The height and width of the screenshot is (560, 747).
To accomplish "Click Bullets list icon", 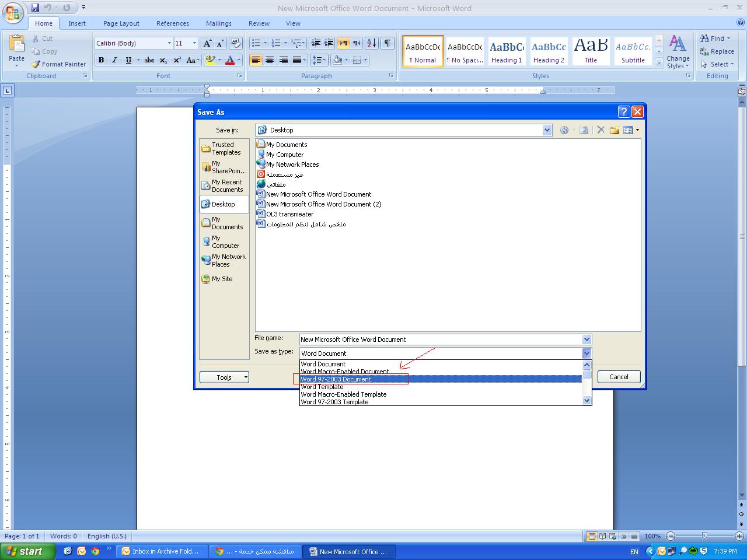I will [255, 43].
